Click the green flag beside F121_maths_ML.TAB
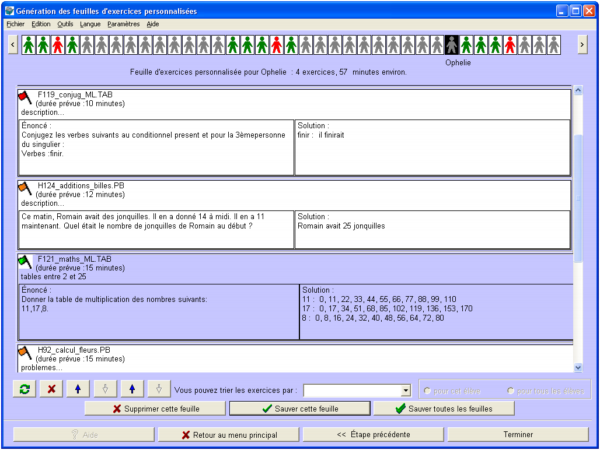Image resolution: width=600 pixels, height=450 pixels. tap(25, 261)
